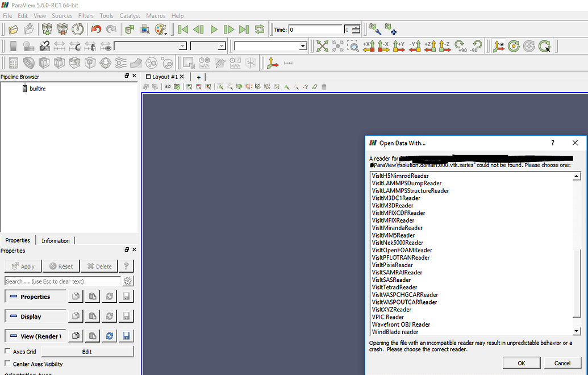The image size is (588, 375).
Task: Open the color array dropdown
Action: (x=150, y=46)
